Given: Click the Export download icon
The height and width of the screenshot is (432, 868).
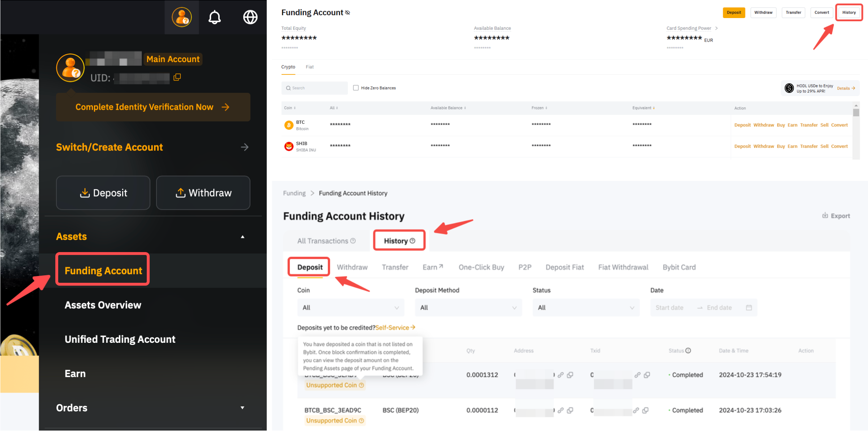Looking at the screenshot, I should pyautogui.click(x=825, y=216).
